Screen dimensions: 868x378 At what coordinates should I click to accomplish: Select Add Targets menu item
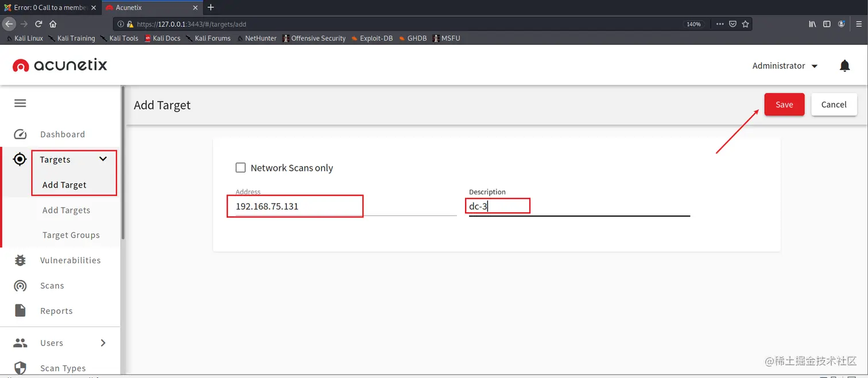(66, 210)
